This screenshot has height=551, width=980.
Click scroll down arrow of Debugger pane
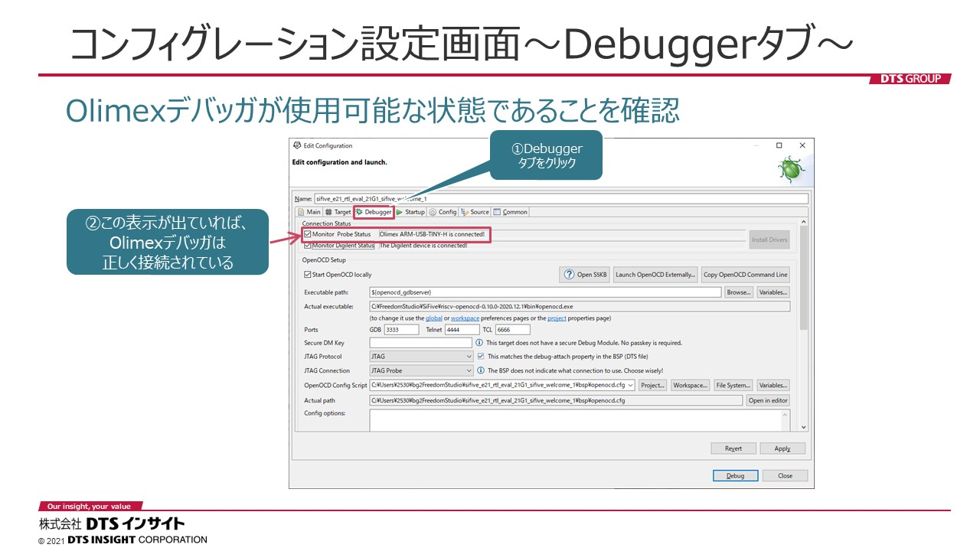[x=803, y=427]
